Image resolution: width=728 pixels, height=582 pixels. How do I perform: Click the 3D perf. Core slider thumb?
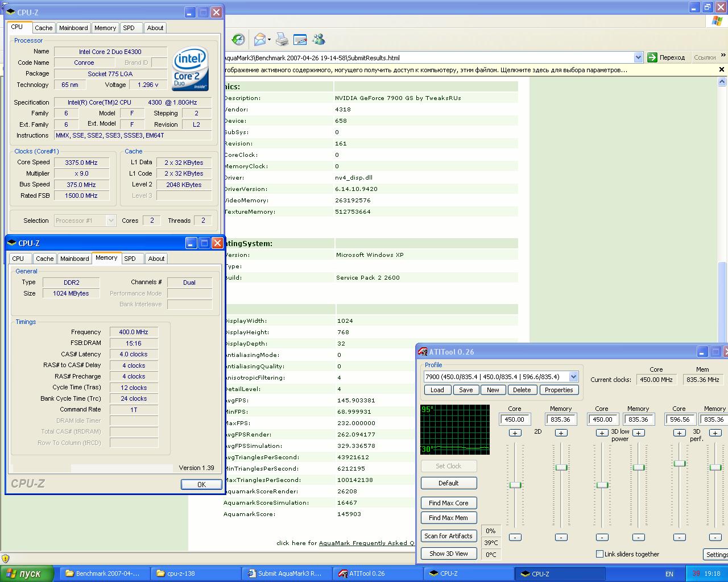pos(680,463)
